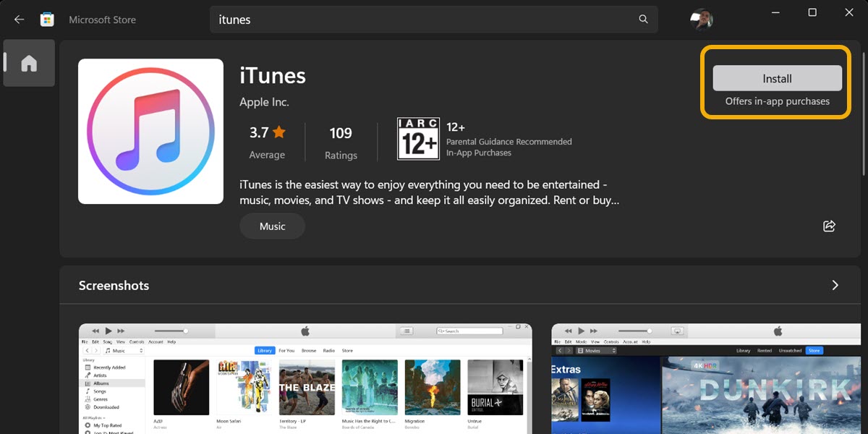Open the Music media picker dropdown
The image size is (868, 434).
coord(123,350)
